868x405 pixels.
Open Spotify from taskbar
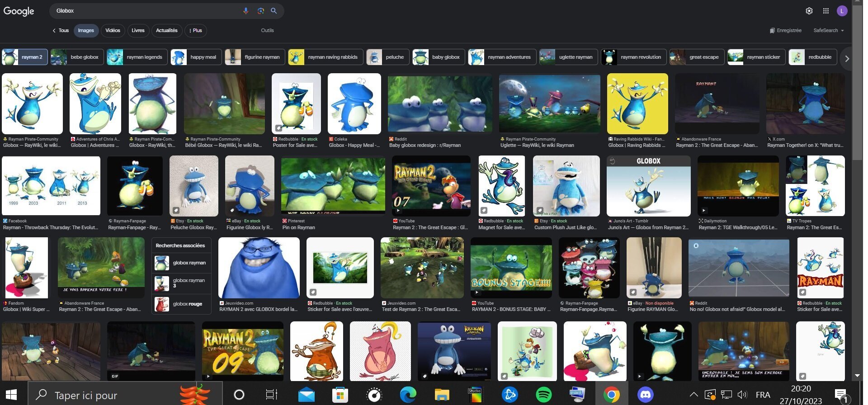coord(543,395)
